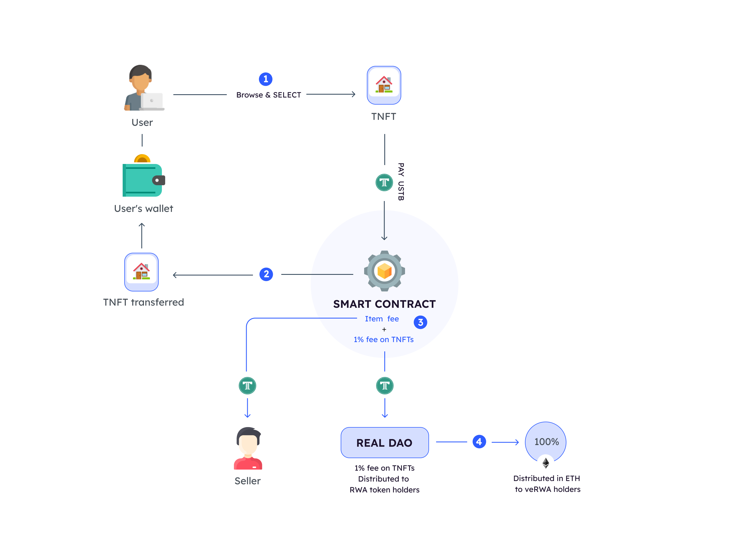Click the User avatar with laptop

144,88
